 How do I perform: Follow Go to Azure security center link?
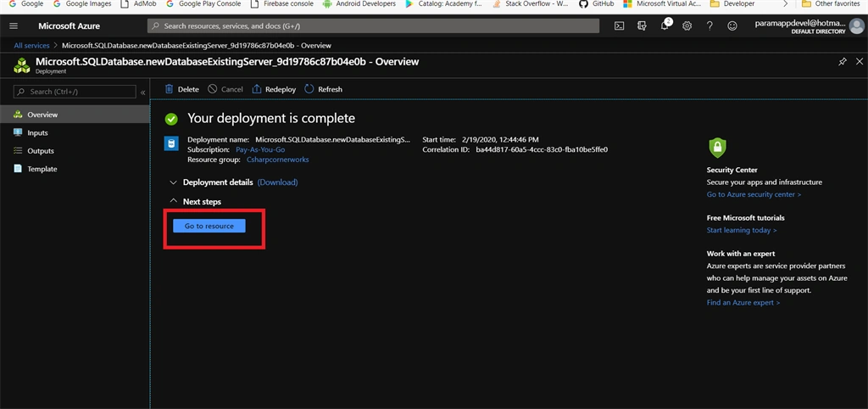(754, 194)
